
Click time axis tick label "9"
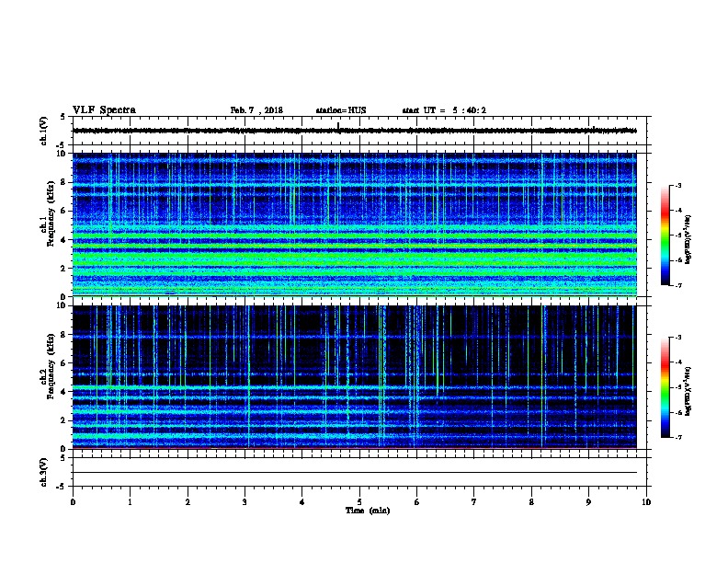[588, 502]
